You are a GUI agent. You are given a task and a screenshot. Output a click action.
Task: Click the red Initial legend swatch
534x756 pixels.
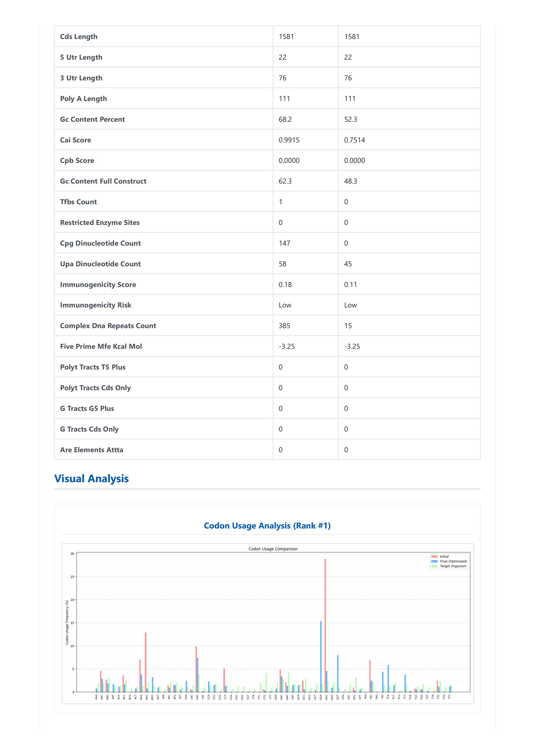(x=434, y=556)
